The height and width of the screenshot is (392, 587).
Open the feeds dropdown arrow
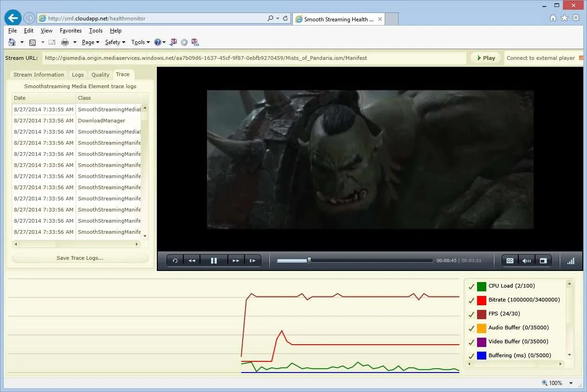(43, 42)
